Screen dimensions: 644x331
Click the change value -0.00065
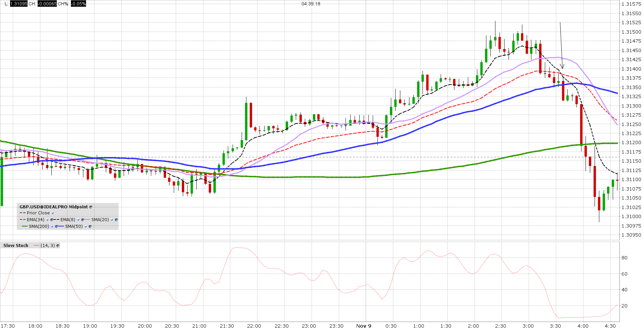click(x=47, y=4)
